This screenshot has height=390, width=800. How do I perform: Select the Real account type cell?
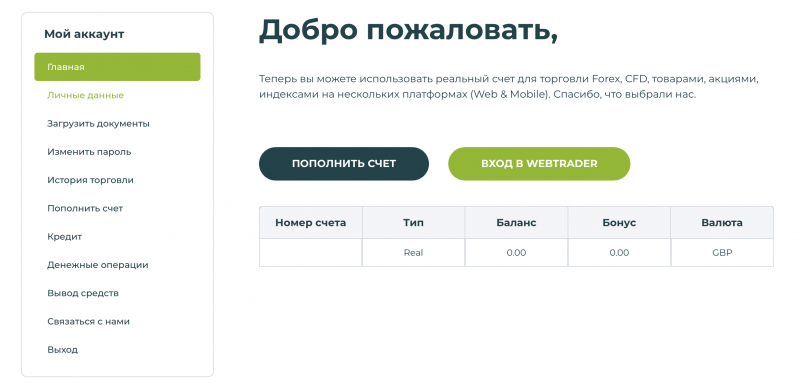click(x=413, y=253)
